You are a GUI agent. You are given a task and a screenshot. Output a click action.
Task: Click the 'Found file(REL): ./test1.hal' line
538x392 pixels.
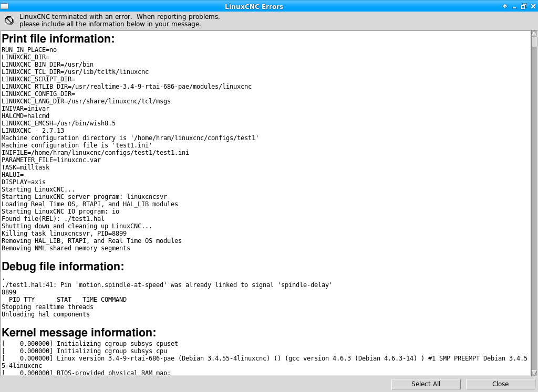[53, 219]
